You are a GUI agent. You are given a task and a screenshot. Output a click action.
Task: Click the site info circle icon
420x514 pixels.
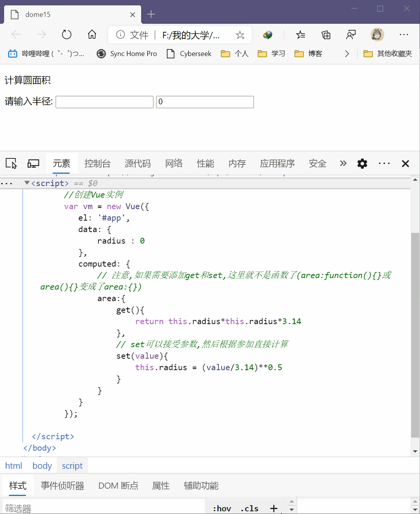coord(120,35)
